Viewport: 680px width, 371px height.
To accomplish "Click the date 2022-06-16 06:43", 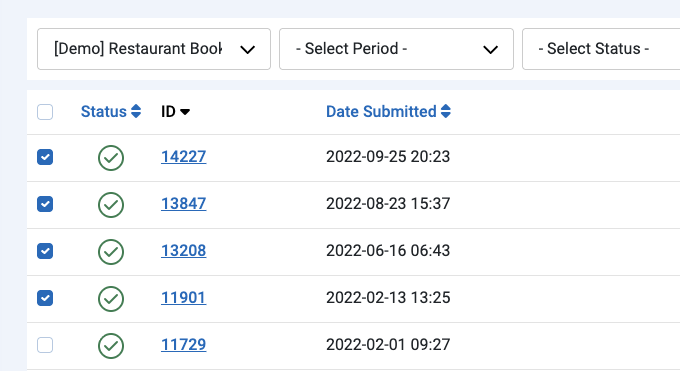I will point(388,250).
